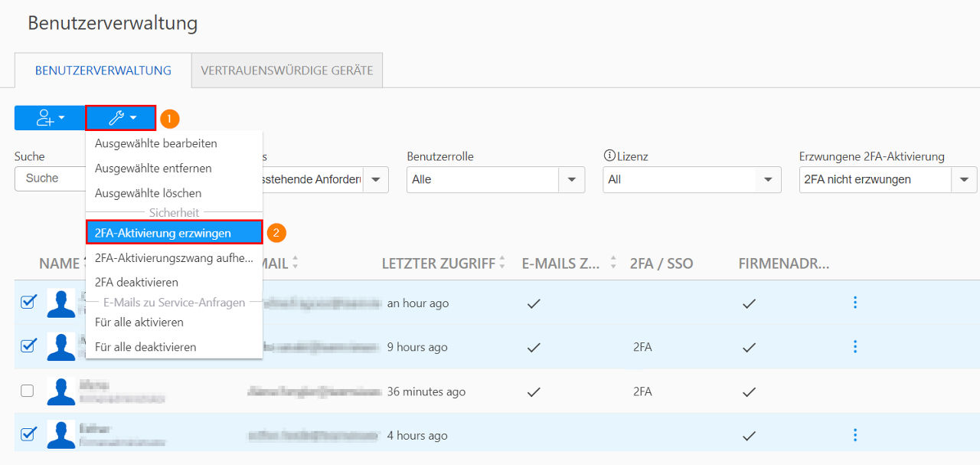
Task: Click user avatar in '9 hours ago' row
Action: (x=61, y=347)
